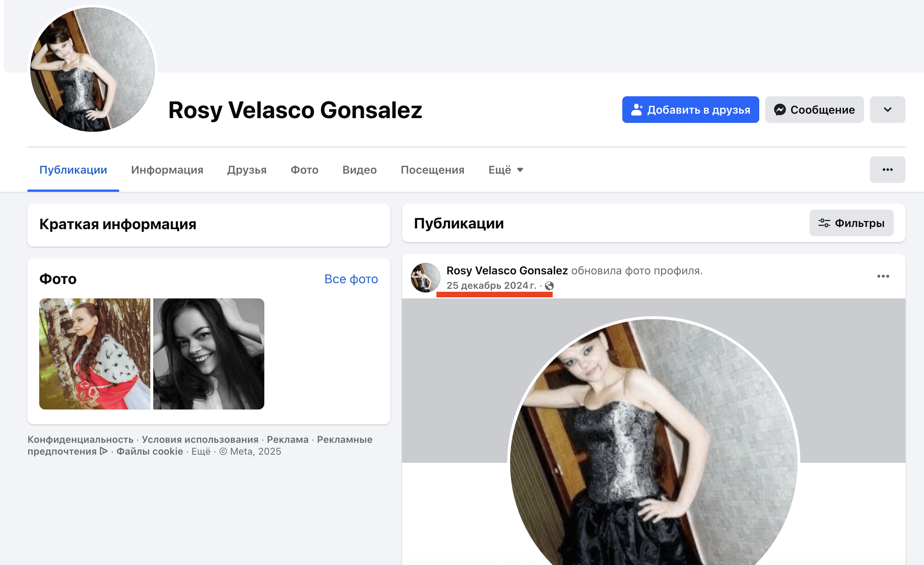Expand the Ещё dropdown tab

506,170
